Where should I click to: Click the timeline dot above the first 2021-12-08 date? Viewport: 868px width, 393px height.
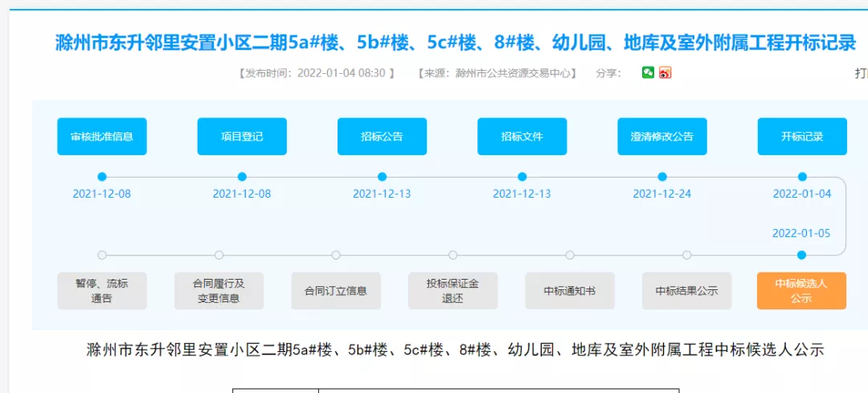(x=102, y=177)
